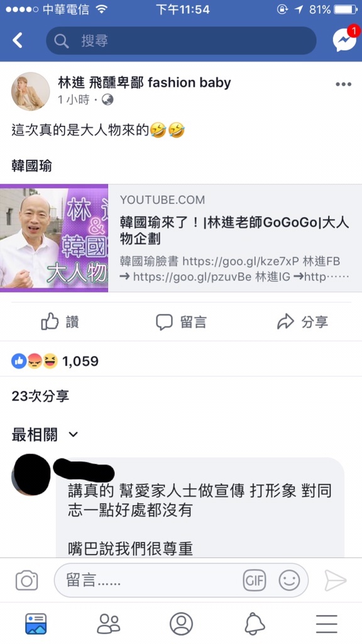Tap the camera icon in comment bar
Image resolution: width=362 pixels, height=644 pixels.
[26, 580]
